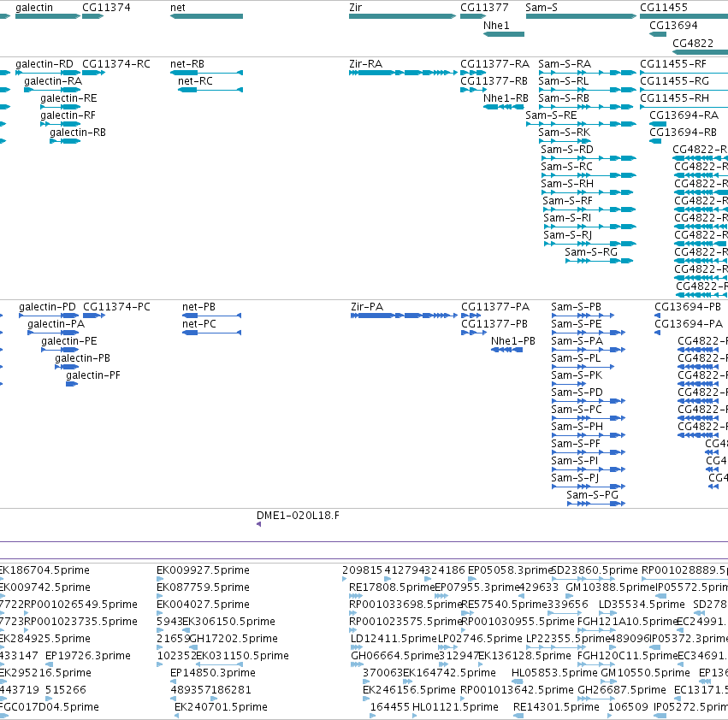Click the net gene bar
The image size is (728, 720).
(x=207, y=16)
